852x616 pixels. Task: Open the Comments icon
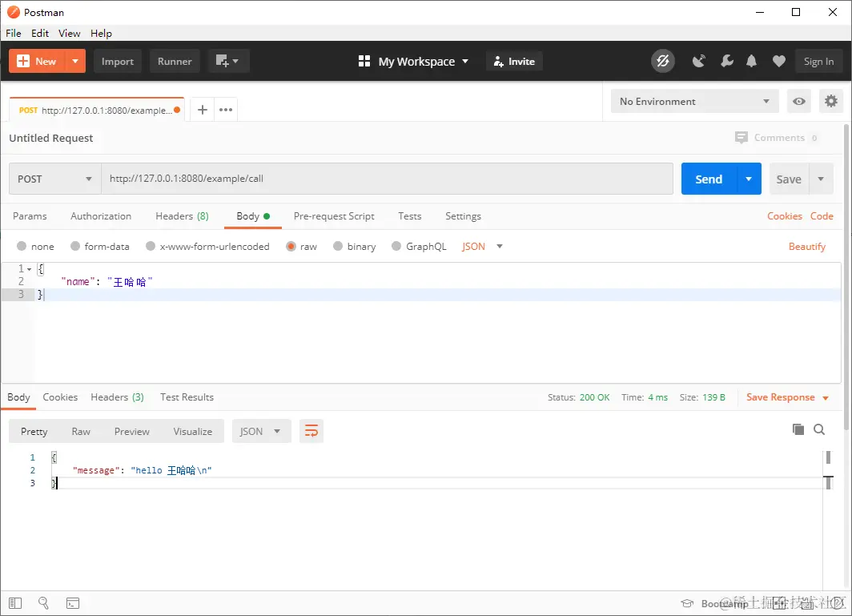(x=741, y=138)
